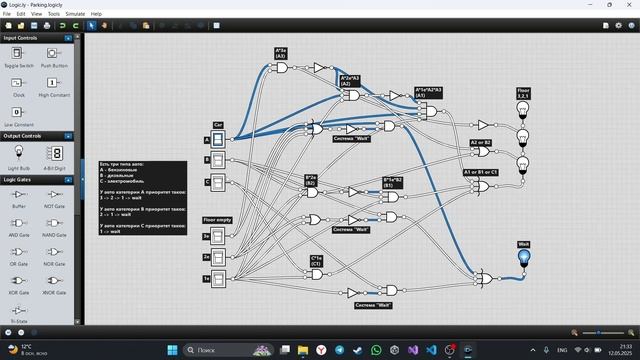640x360 pixels.
Task: Pick AND Gate from Logic Gates palette
Action: 18,227
